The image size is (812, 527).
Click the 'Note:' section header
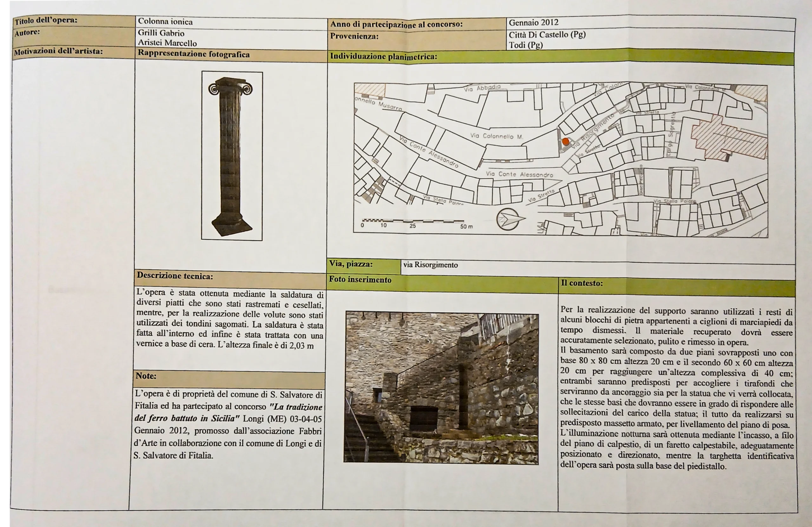[x=146, y=376]
